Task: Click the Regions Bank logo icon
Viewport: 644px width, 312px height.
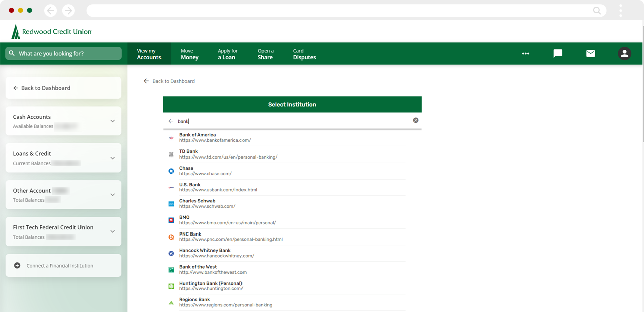Action: (x=171, y=302)
